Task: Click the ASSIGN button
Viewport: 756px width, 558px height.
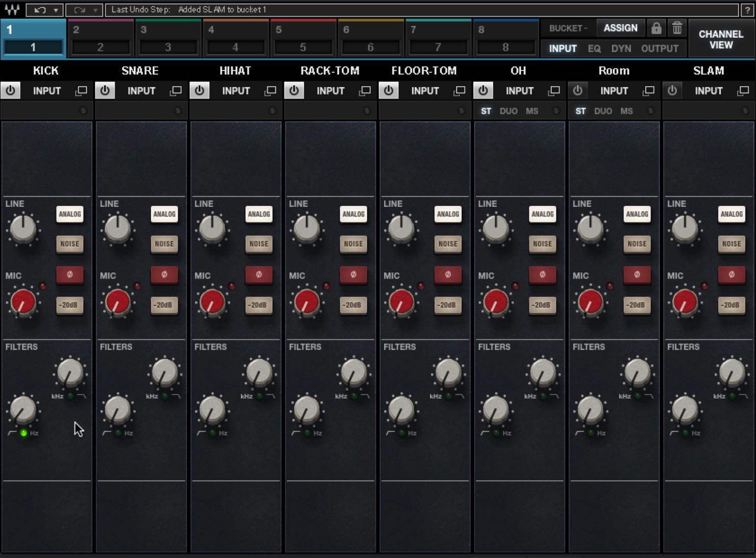Action: click(x=620, y=28)
